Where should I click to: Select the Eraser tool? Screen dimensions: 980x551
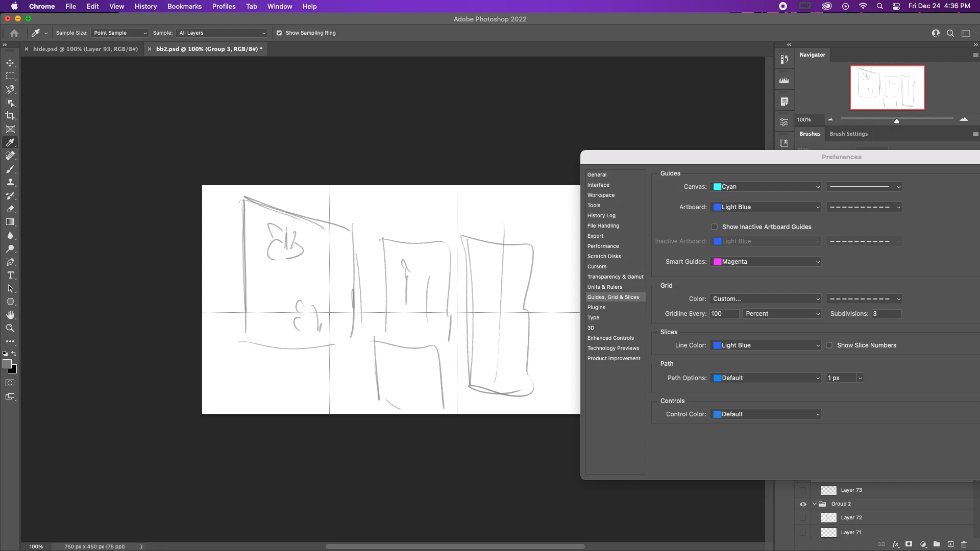(x=10, y=209)
